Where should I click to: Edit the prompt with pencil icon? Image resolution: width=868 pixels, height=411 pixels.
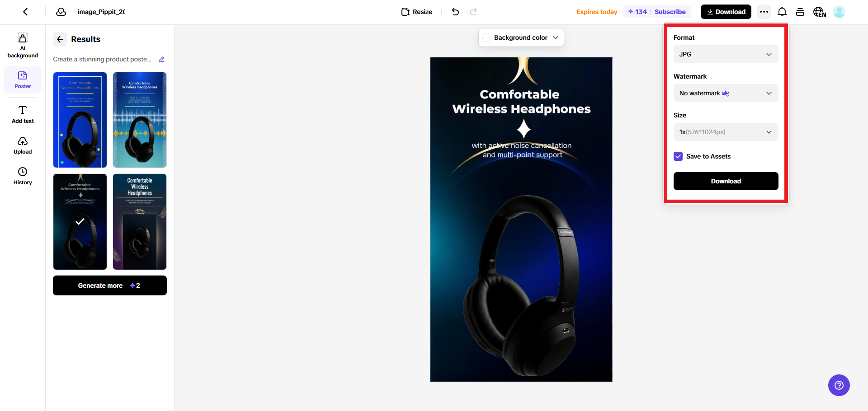click(x=161, y=59)
